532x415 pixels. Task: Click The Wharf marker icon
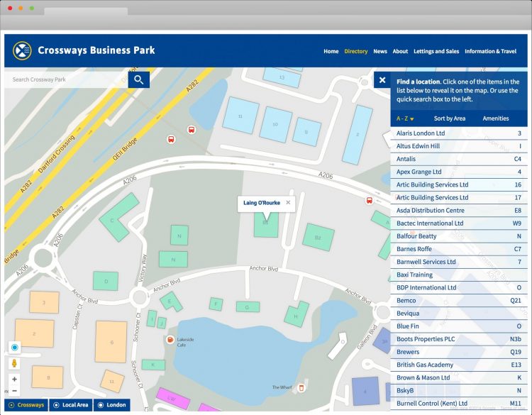click(x=301, y=387)
